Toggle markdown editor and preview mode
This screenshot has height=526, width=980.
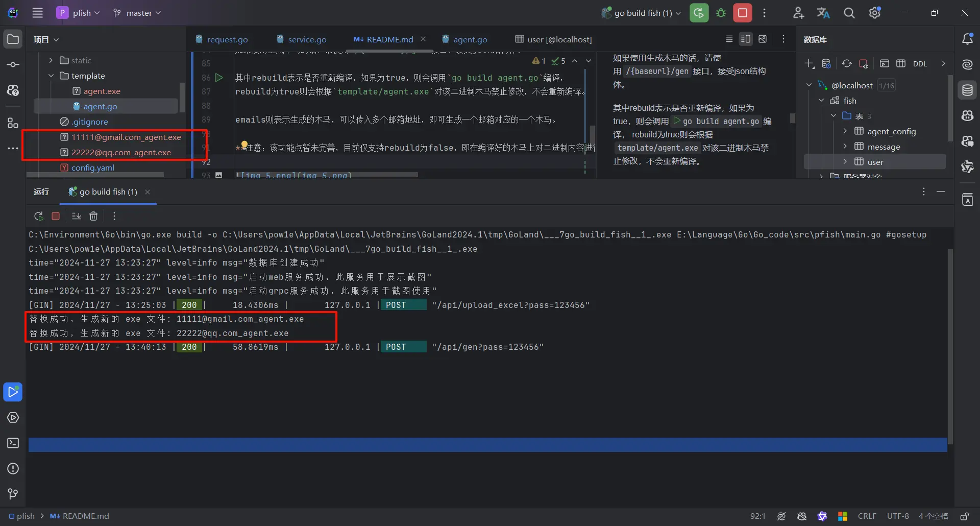click(746, 39)
